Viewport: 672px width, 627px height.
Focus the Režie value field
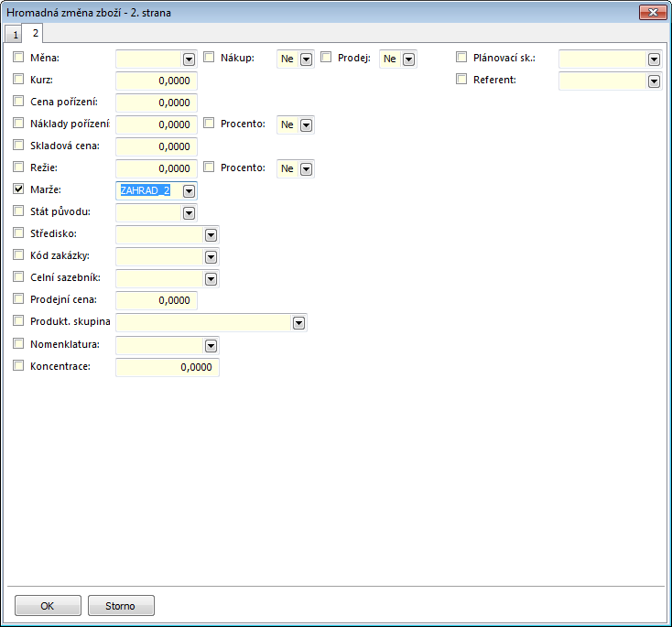[x=157, y=168]
